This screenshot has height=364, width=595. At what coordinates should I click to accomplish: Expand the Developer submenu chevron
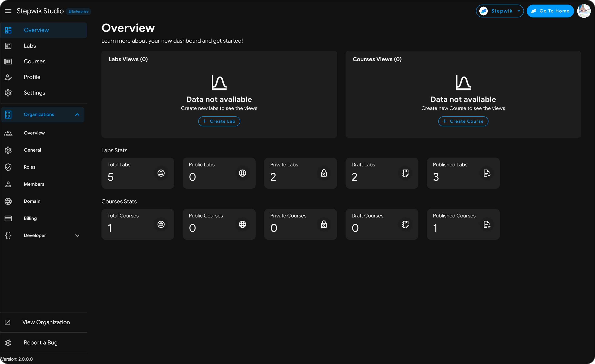pos(77,235)
